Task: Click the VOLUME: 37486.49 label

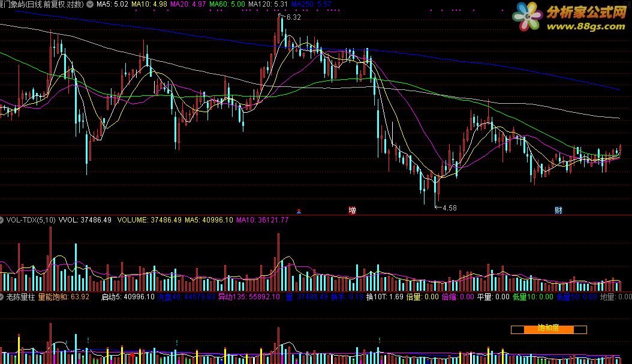Action: point(149,220)
